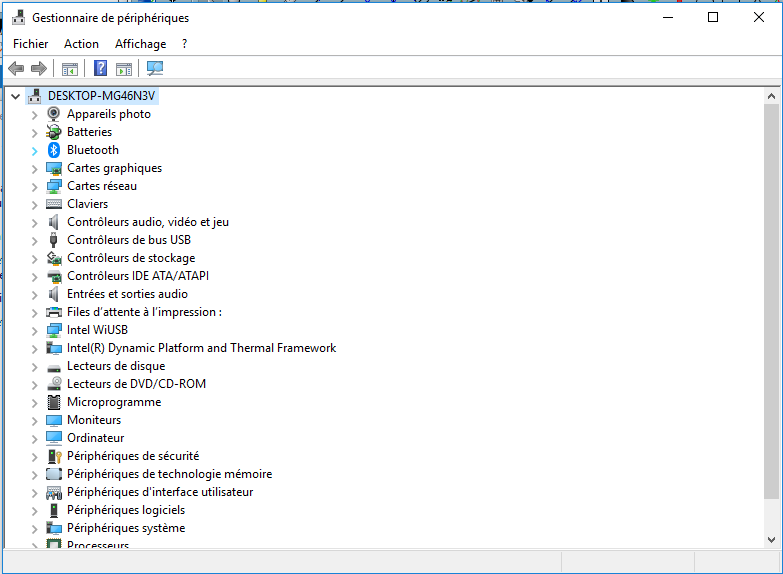
Task: Click the Lecteurs de disque icon
Action: click(x=53, y=368)
